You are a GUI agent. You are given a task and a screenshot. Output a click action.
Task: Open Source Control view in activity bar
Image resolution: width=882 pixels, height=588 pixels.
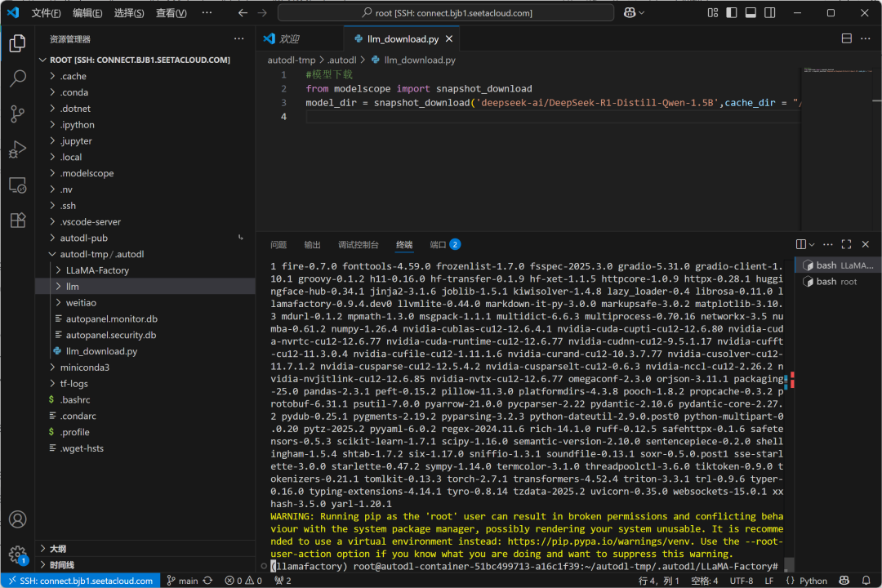click(x=17, y=114)
